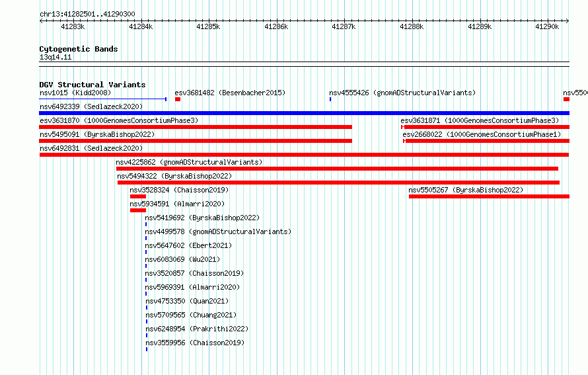Click the 41284k ruler tick label

tap(141, 26)
